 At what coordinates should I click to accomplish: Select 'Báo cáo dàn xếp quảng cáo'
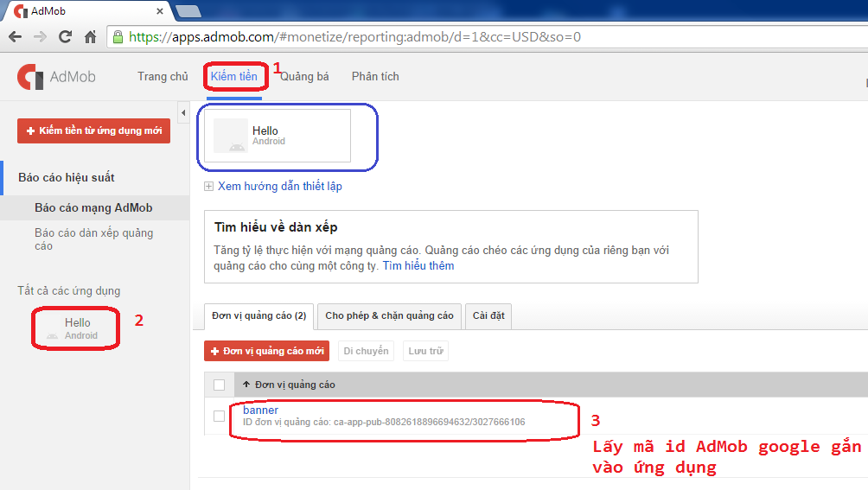coord(94,239)
